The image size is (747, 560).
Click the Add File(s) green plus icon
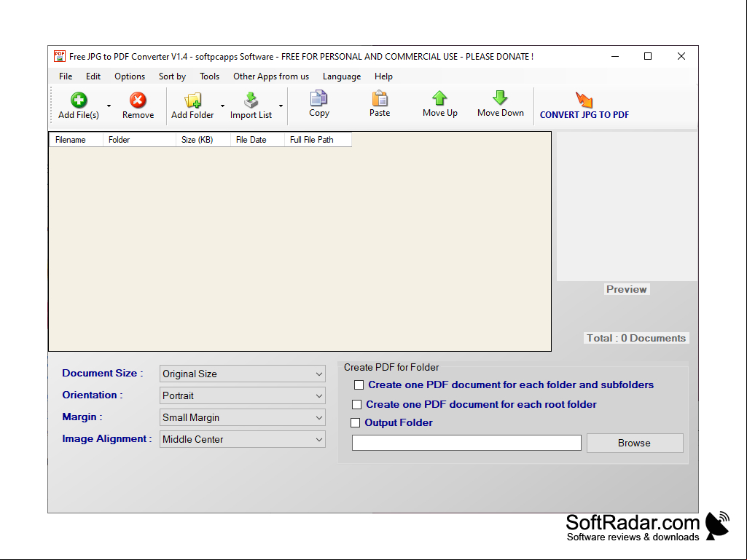tap(79, 100)
